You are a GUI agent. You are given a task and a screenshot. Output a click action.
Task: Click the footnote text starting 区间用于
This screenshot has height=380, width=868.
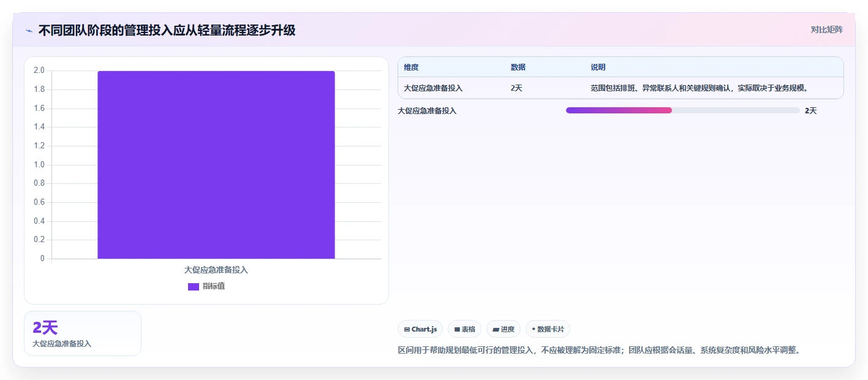pos(599,351)
